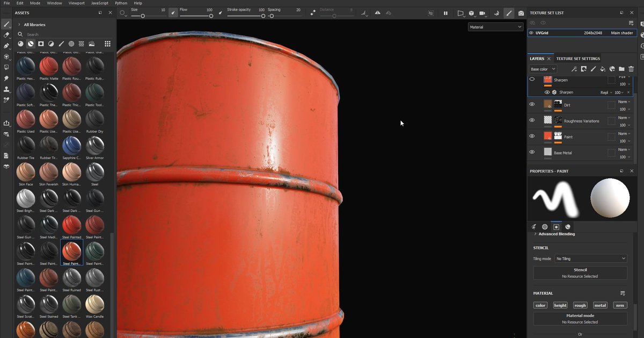
Task: Open Sharpen effect Repl blending dropdown
Action: tap(606, 92)
